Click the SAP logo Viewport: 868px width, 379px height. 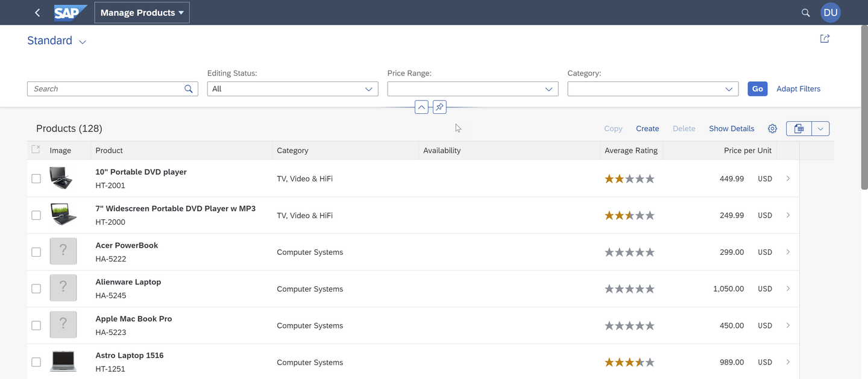[71, 13]
